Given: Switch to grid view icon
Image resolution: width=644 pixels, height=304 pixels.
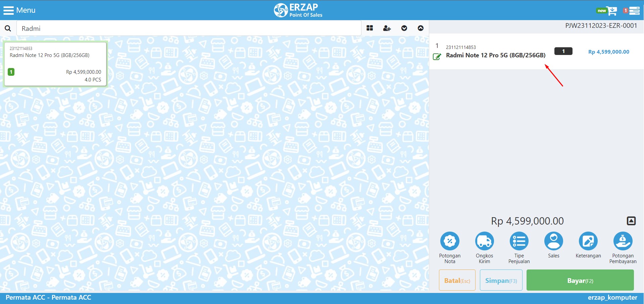Looking at the screenshot, I should point(370,28).
